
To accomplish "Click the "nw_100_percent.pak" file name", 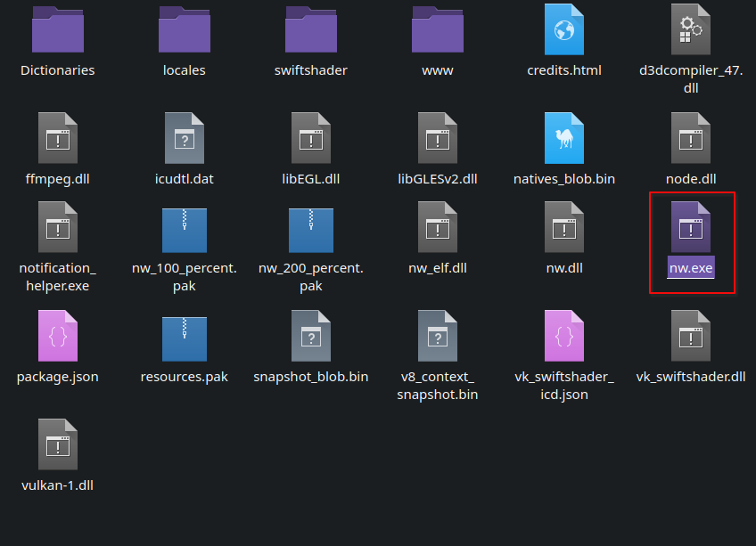I will point(185,277).
